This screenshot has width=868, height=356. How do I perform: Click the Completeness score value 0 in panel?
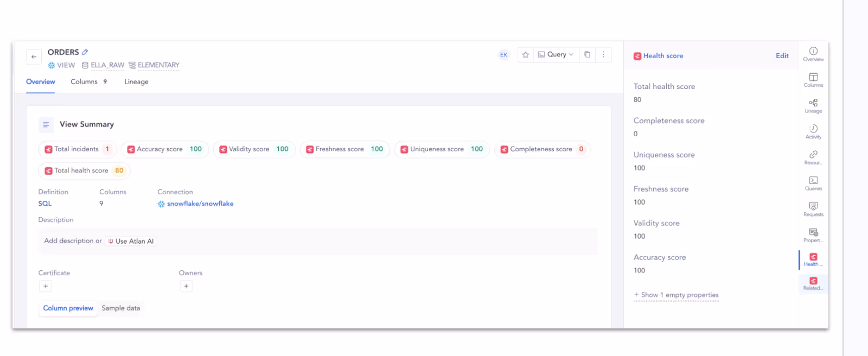[x=636, y=134]
